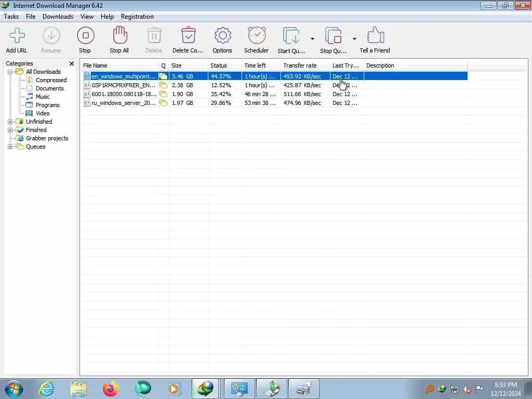Click the grayed Resume toolbar icon
Screen dimensions: 532x399
pyautogui.click(x=51, y=36)
